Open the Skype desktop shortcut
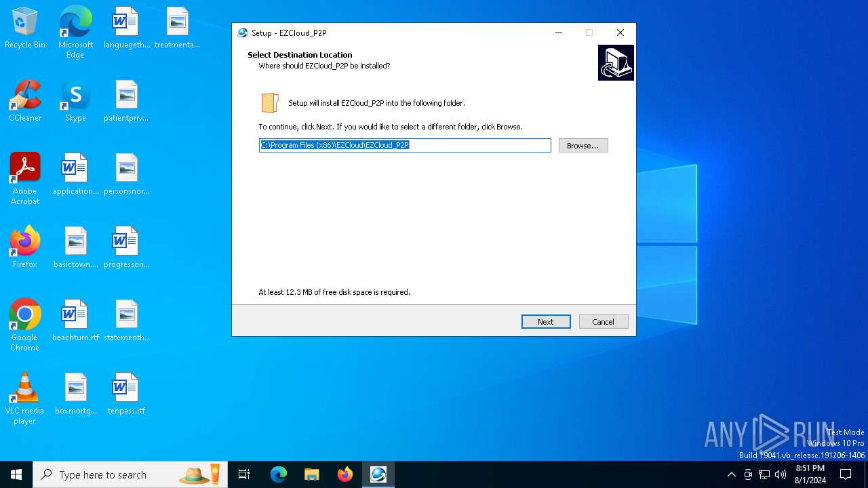868x488 pixels. click(x=75, y=102)
